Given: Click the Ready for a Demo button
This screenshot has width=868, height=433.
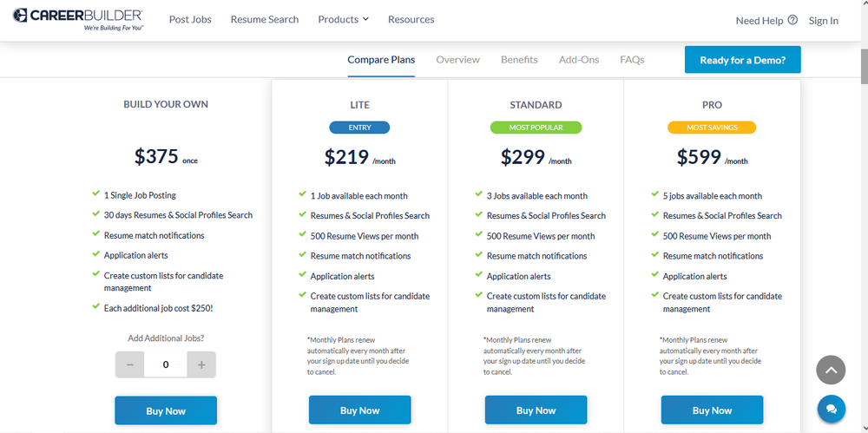Looking at the screenshot, I should click(x=742, y=60).
